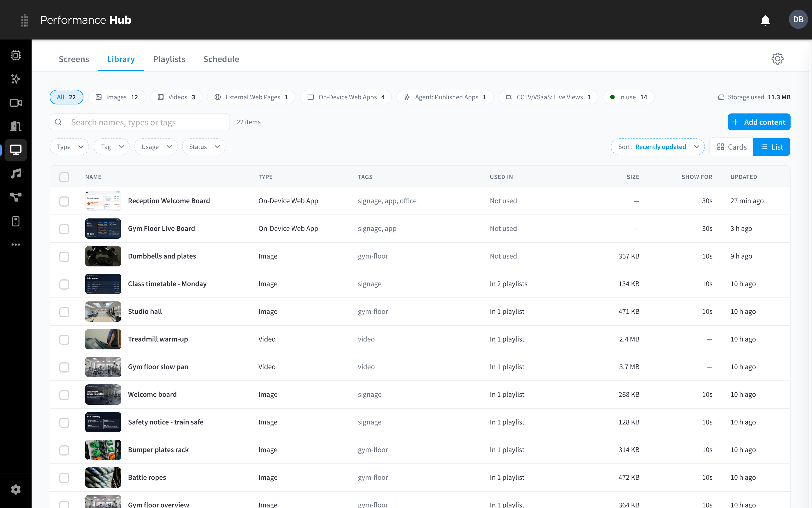Screen dimensions: 812x508
Task: Open the Type filter dropdown
Action: 69,147
